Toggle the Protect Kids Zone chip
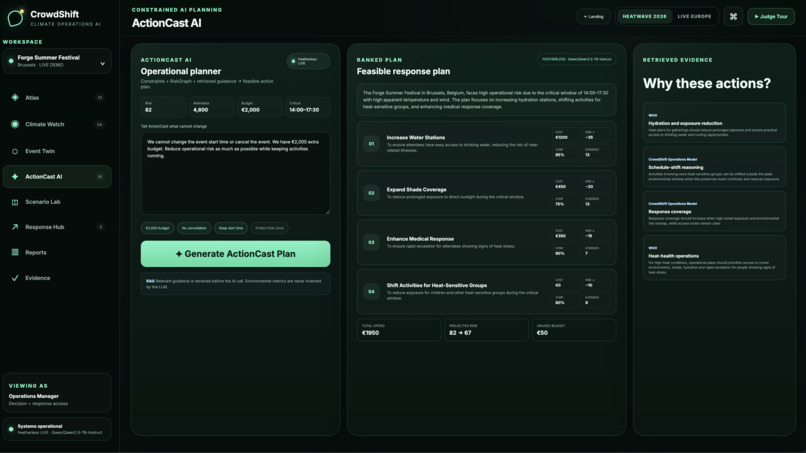This screenshot has height=453, width=806. (x=269, y=228)
